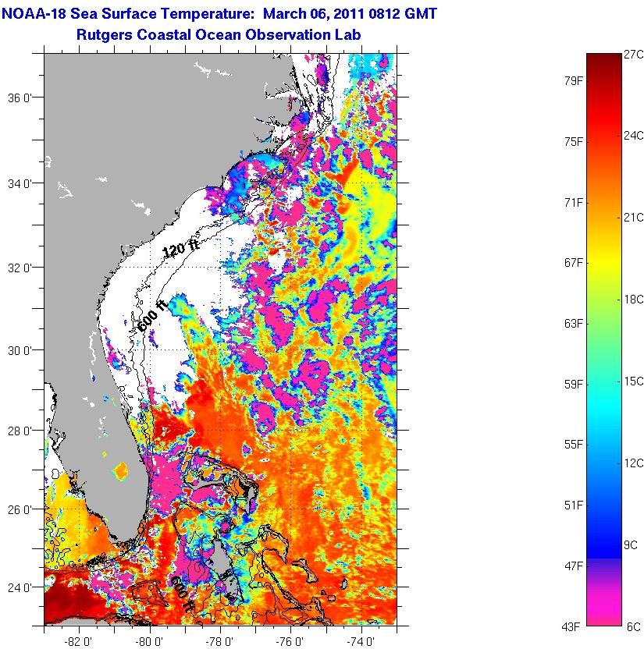
Task: Click the gray Andros Island in the Bahamas
Action: (222, 559)
